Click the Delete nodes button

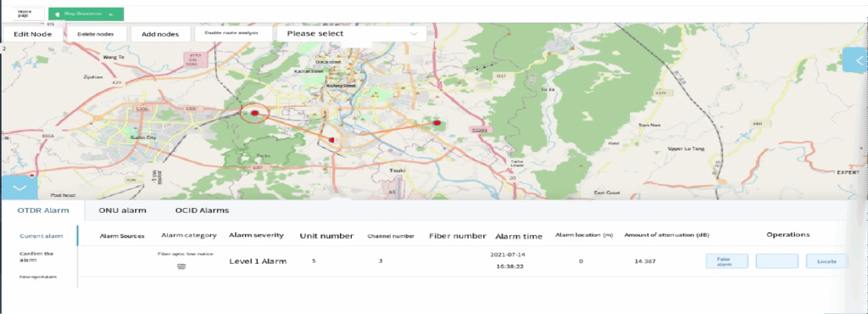pyautogui.click(x=96, y=34)
